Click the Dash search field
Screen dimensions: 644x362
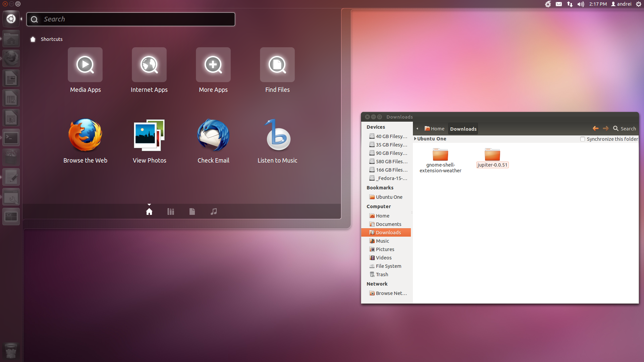pyautogui.click(x=131, y=19)
